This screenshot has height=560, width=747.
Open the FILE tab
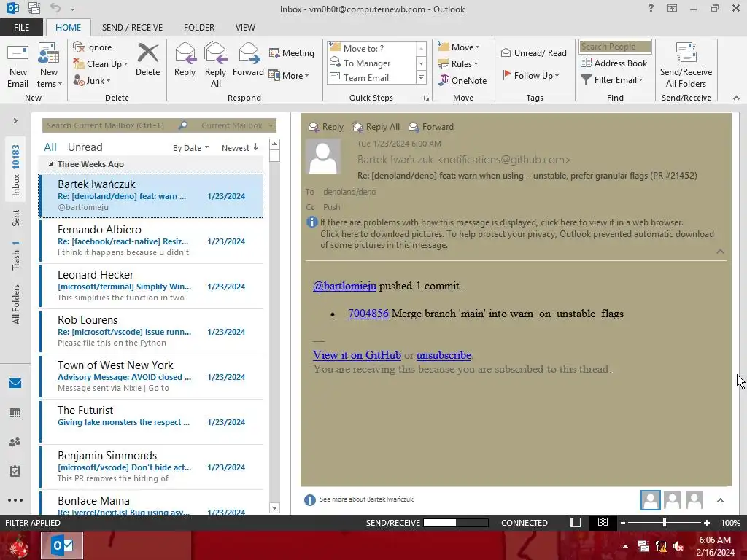[21, 28]
